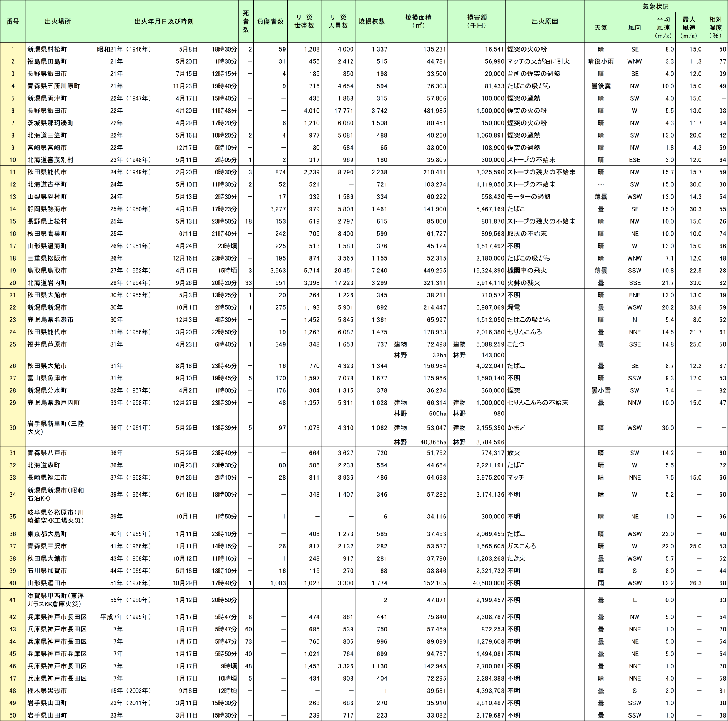Viewport: 728px width, 721px height.
Task: Click the cause cell 七りんこんろの不始末
Action: (x=538, y=403)
